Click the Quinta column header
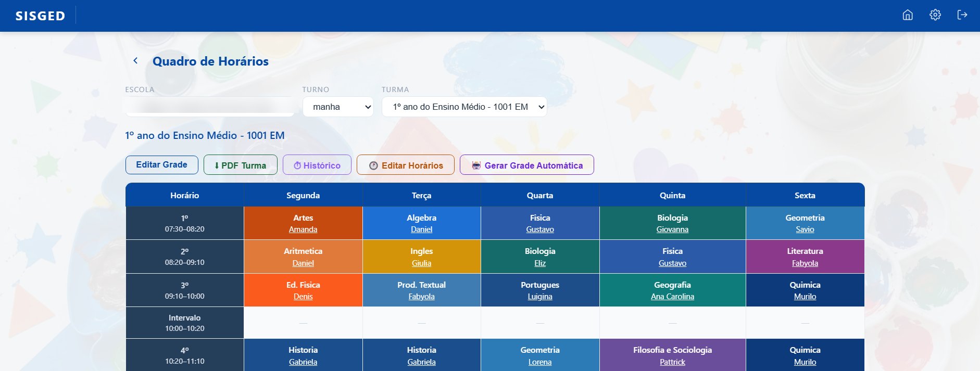980x371 pixels. tap(672, 195)
